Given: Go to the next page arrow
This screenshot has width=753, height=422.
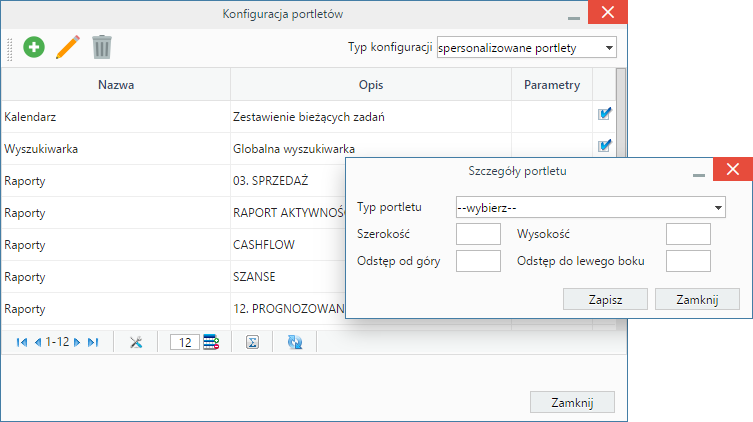Looking at the screenshot, I should (x=77, y=342).
